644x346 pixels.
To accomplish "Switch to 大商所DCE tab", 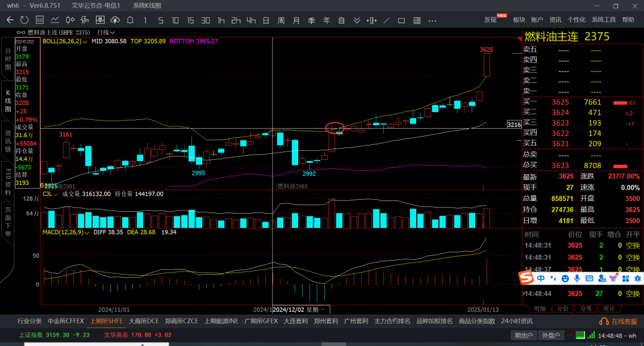I will (x=144, y=321).
